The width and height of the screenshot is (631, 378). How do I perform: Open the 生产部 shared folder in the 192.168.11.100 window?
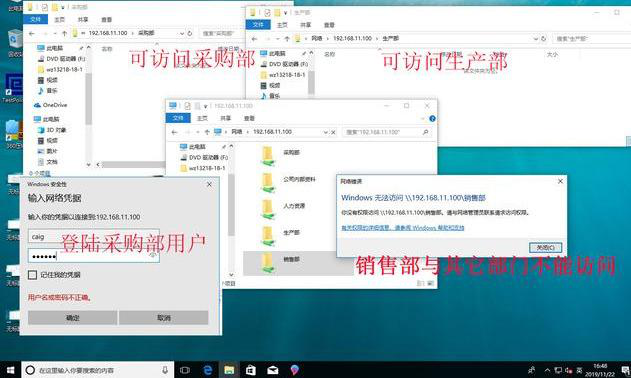click(x=280, y=236)
